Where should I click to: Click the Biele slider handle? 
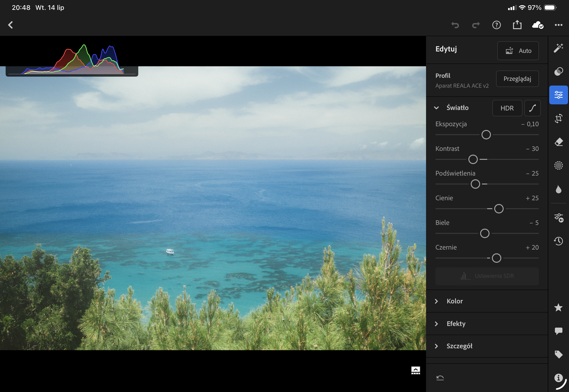pyautogui.click(x=485, y=233)
